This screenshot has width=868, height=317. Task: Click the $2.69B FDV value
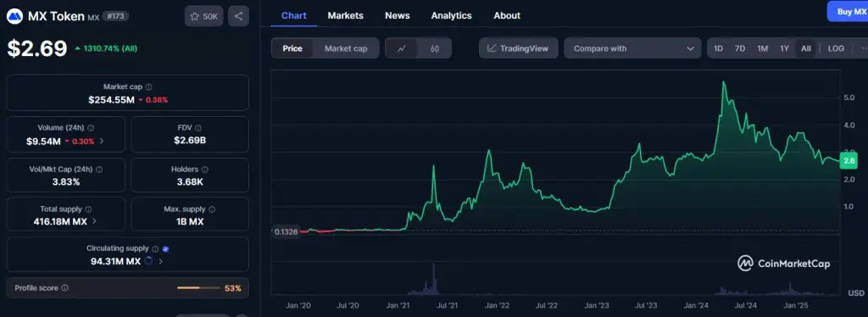pyautogui.click(x=190, y=141)
